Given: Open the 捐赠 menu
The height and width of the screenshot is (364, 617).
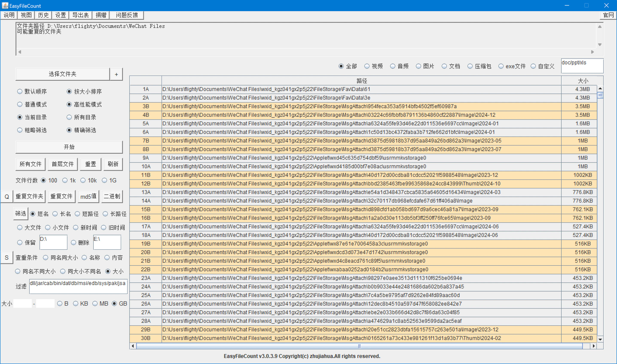Looking at the screenshot, I should [x=101, y=15].
